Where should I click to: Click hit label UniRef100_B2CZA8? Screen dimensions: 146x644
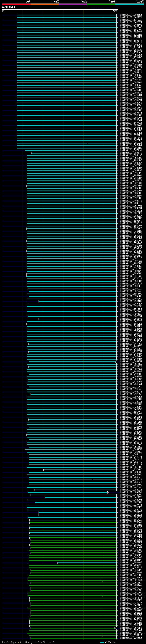[x=131, y=35]
